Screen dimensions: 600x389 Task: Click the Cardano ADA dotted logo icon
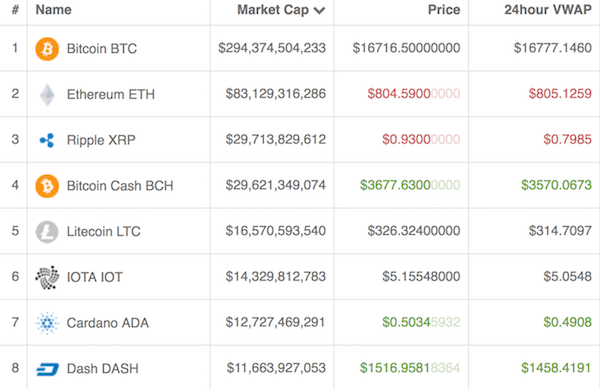[x=47, y=323]
